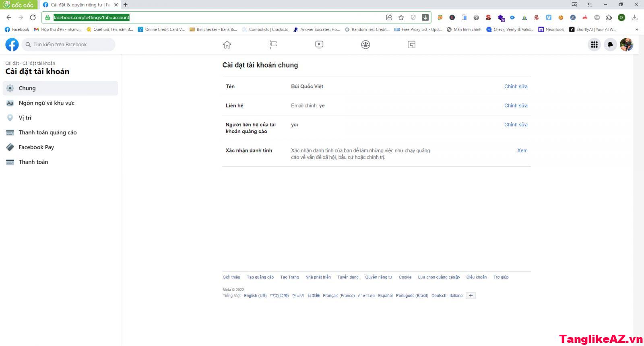This screenshot has width=644, height=346.
Task: Switch language to English (US)
Action: tap(255, 296)
